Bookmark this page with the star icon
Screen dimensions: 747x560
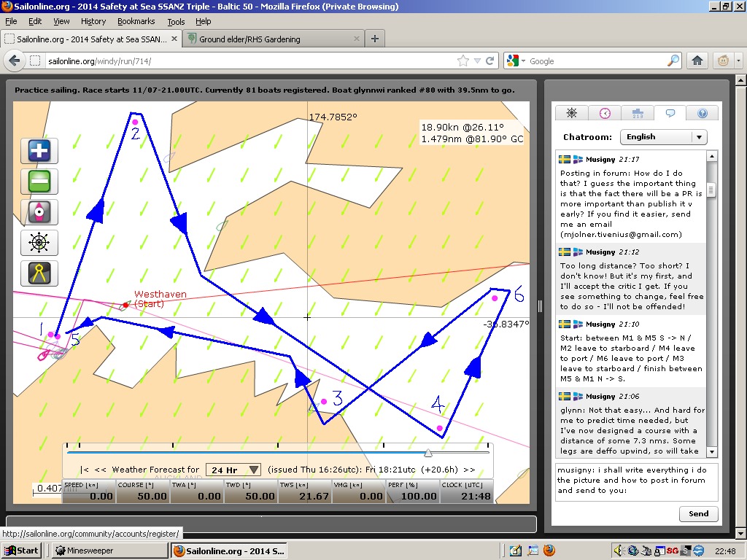(x=462, y=61)
